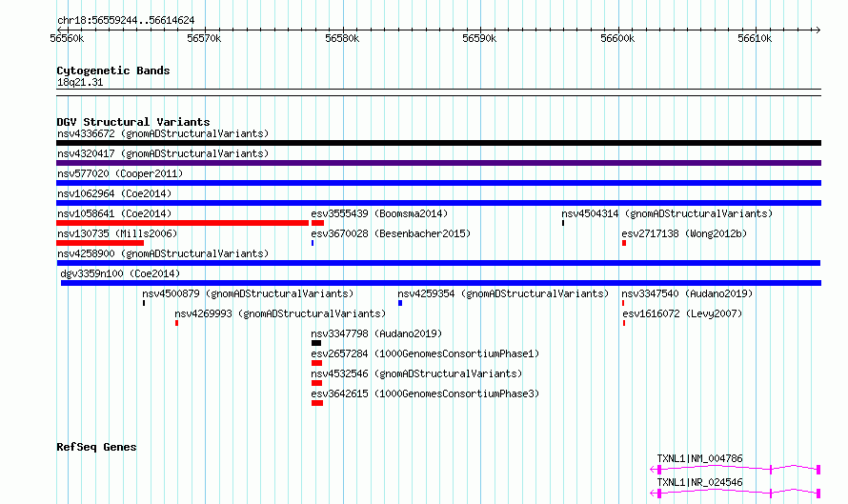Viewport: 848px width, 504px height.
Task: Click the esv3555439 small red block
Action: [x=318, y=223]
